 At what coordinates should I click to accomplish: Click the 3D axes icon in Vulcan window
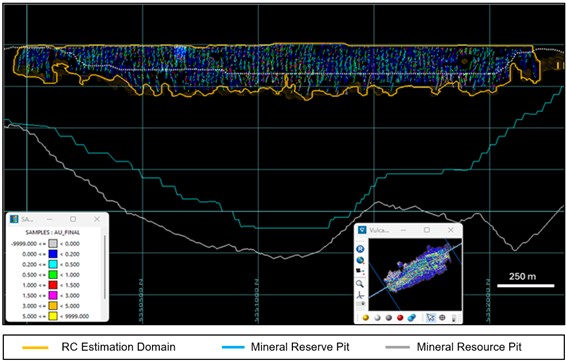(x=360, y=295)
